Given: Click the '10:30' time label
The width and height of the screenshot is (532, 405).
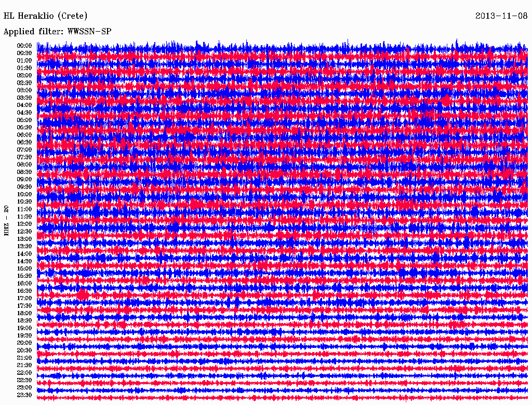Looking at the screenshot, I should click(24, 201).
